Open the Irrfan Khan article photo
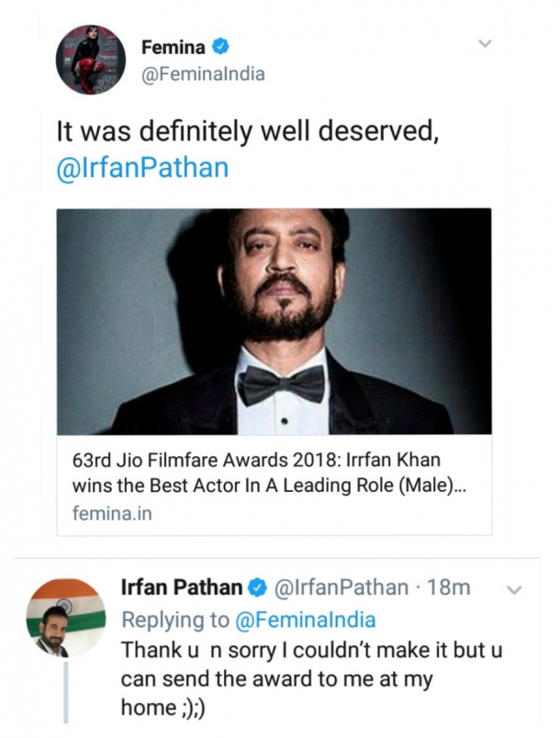 click(x=274, y=321)
